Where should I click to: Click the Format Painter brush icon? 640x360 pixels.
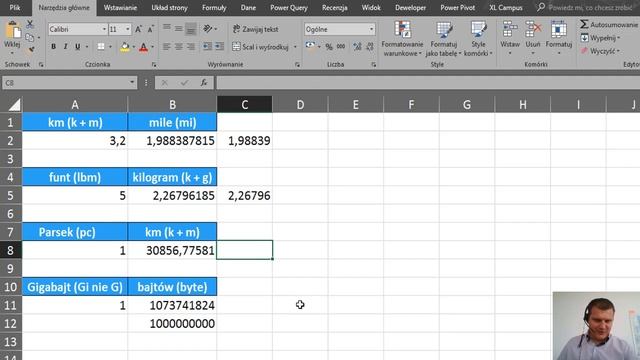click(31, 50)
